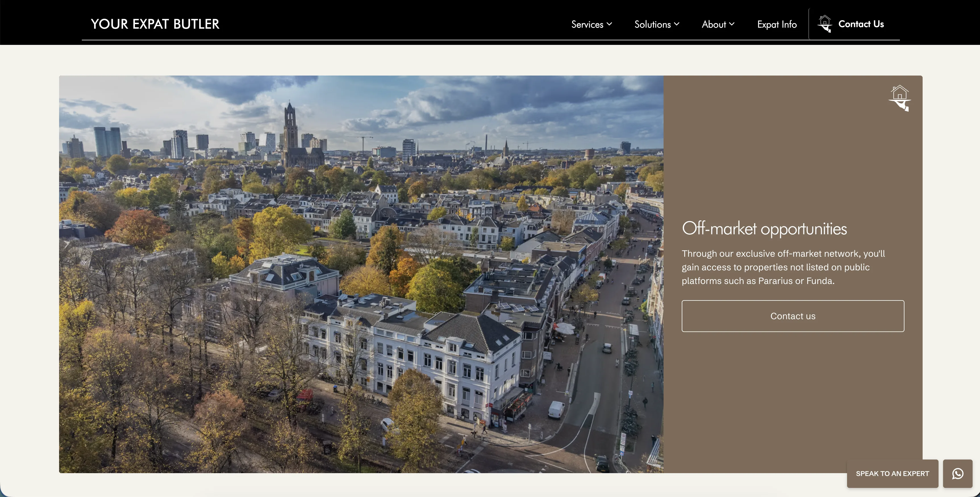The width and height of the screenshot is (980, 497).
Task: Click the butler-tray logo on the hero image
Action: [x=900, y=98]
